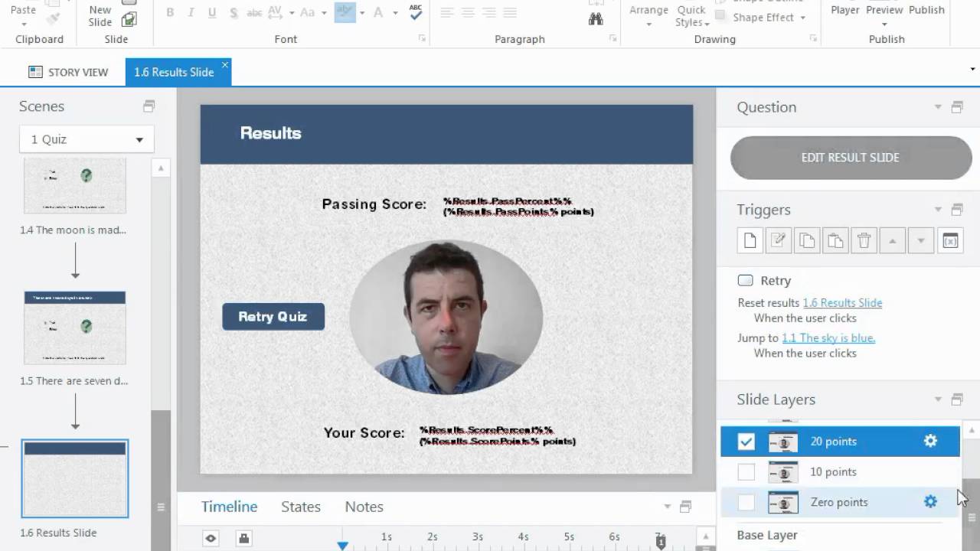980x551 pixels.
Task: Click the Story View grid icon
Action: (35, 72)
